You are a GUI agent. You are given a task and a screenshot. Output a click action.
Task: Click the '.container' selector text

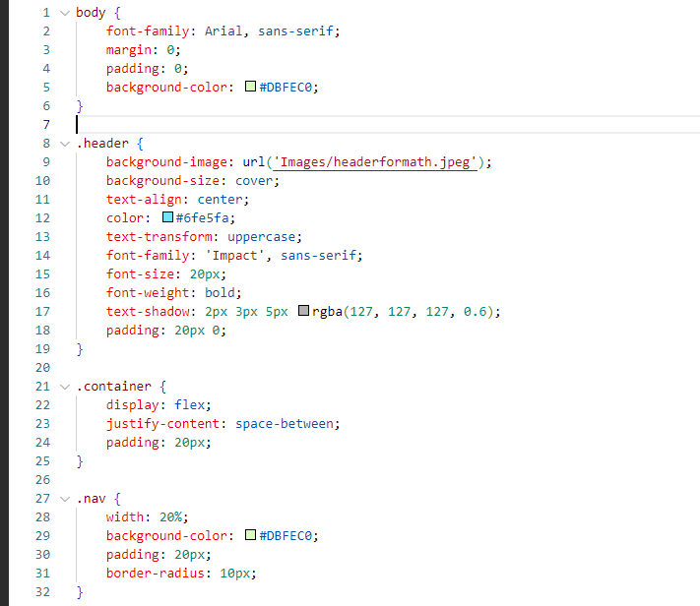point(113,387)
